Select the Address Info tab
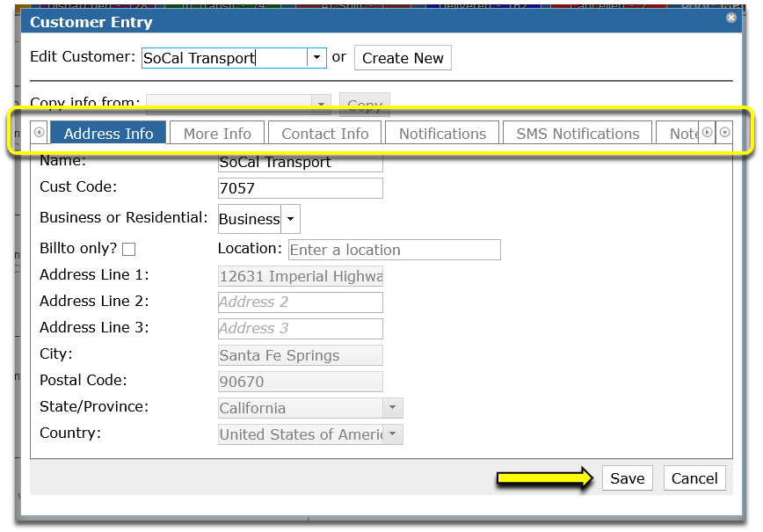Screen dimensions: 763x532 [x=108, y=133]
